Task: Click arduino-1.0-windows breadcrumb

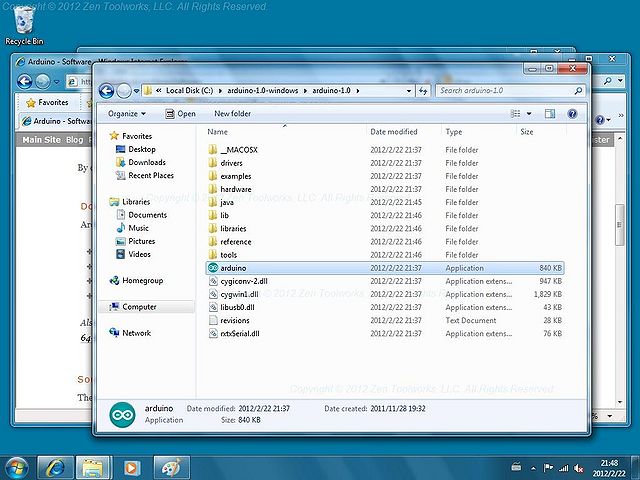Action: pyautogui.click(x=262, y=91)
